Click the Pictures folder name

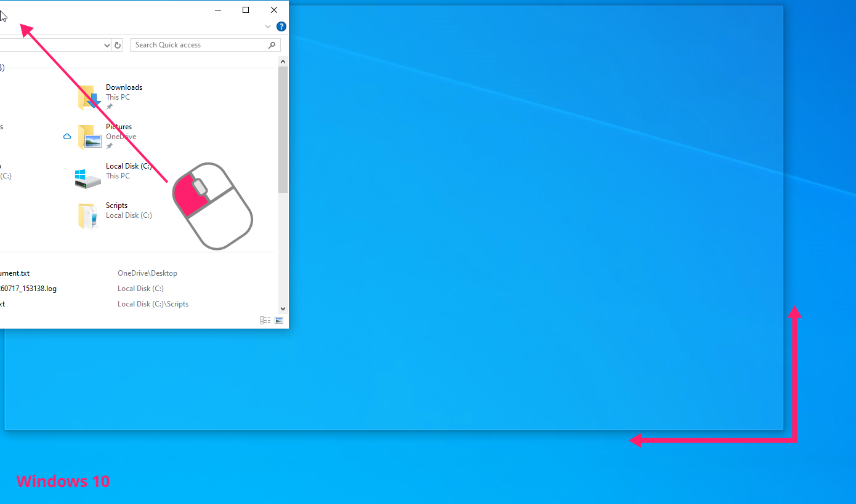119,127
